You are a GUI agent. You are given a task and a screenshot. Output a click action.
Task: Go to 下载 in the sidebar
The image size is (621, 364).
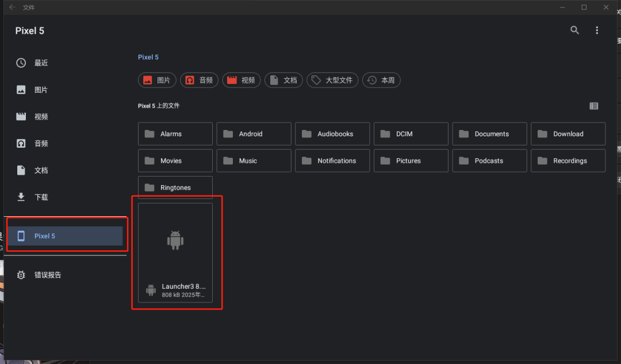click(x=40, y=197)
